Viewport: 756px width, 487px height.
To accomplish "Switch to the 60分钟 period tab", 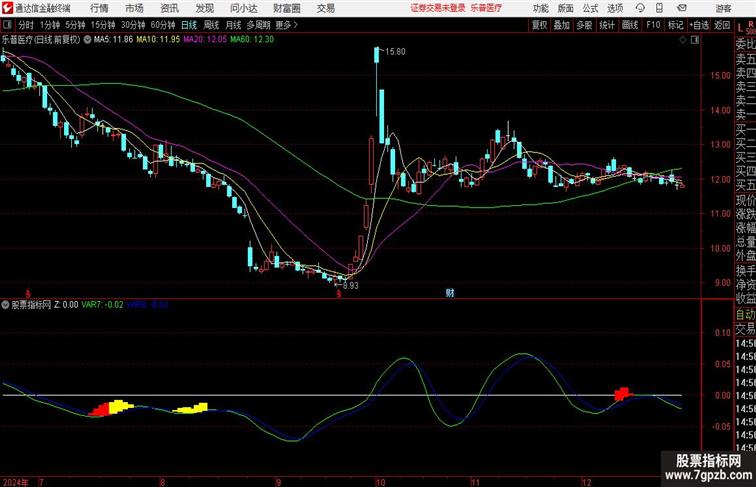I will point(163,25).
